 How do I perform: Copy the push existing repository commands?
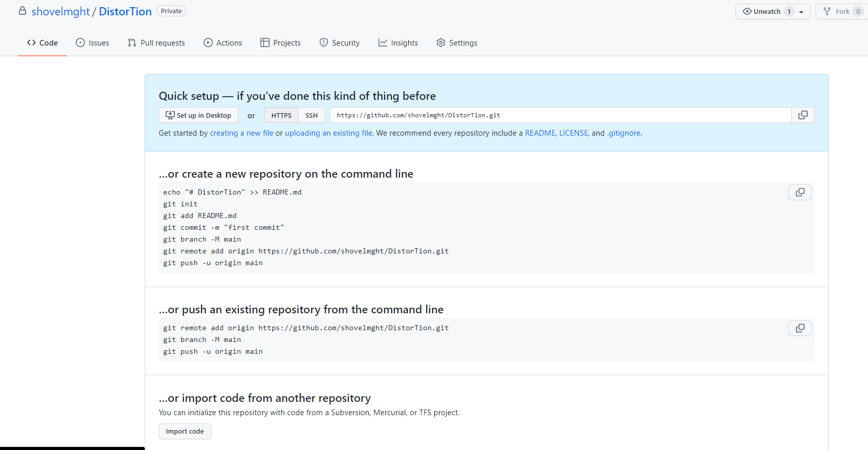[x=800, y=328]
